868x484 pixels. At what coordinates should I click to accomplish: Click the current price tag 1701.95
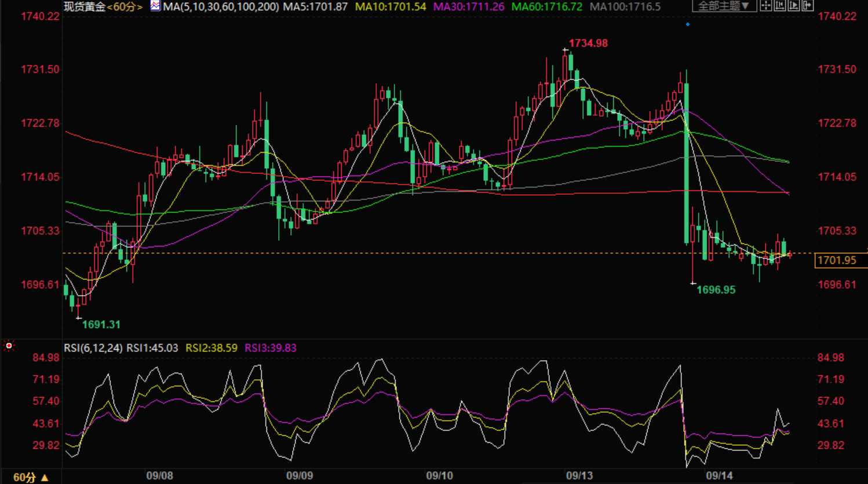coord(836,261)
